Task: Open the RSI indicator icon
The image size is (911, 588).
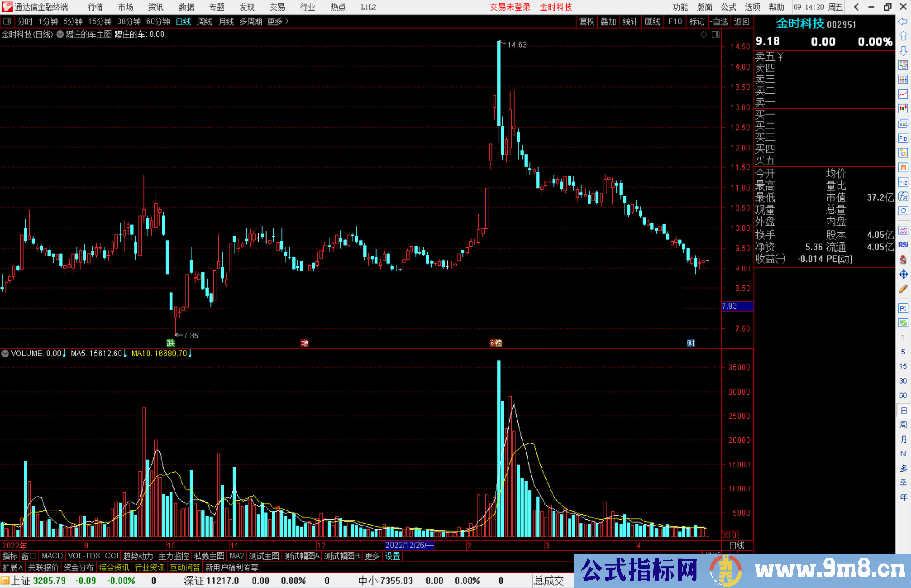Action: pyautogui.click(x=903, y=245)
